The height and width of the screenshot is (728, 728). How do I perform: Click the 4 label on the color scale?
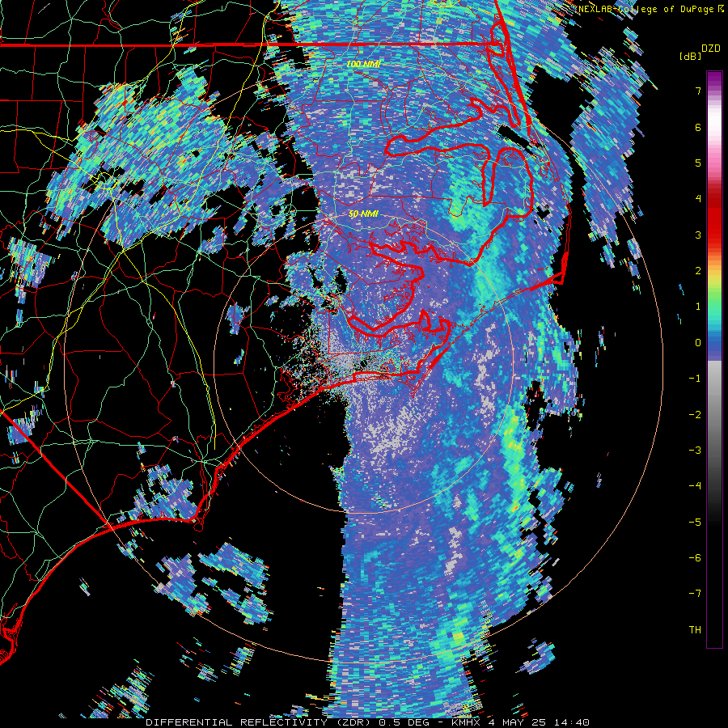698,199
